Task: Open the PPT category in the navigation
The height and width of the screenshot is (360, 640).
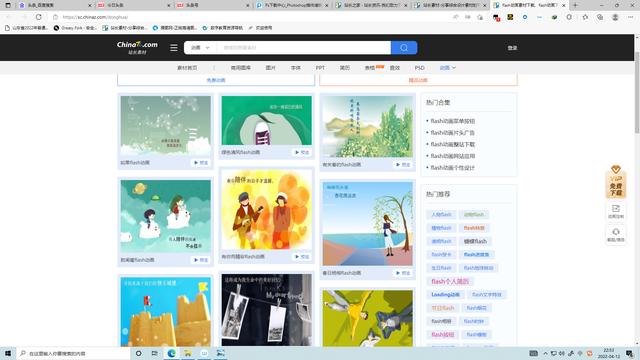Action: pos(320,68)
